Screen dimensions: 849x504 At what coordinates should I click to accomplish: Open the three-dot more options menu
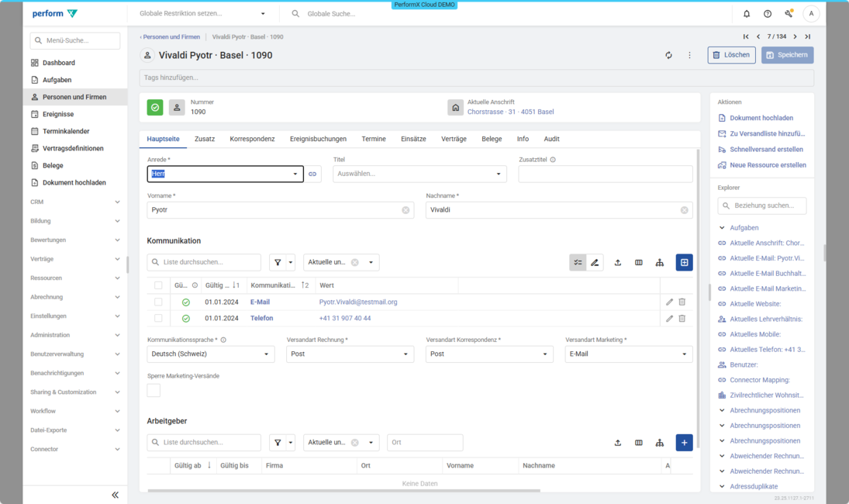tap(689, 55)
